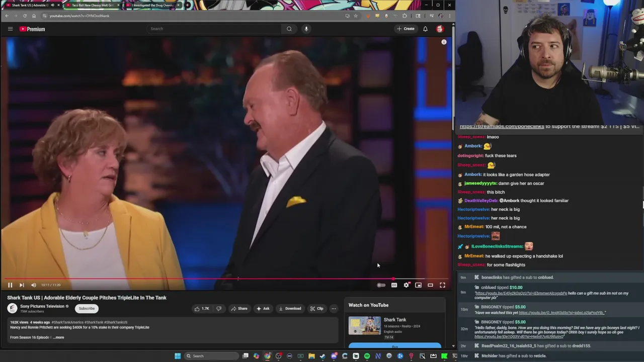Viewport: 644px width, 362px height.
Task: Open Task View from the taskbar
Action: (245, 356)
